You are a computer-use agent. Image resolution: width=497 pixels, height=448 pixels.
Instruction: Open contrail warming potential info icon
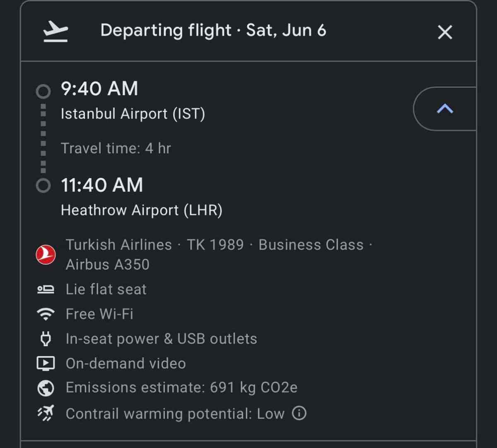click(x=299, y=413)
